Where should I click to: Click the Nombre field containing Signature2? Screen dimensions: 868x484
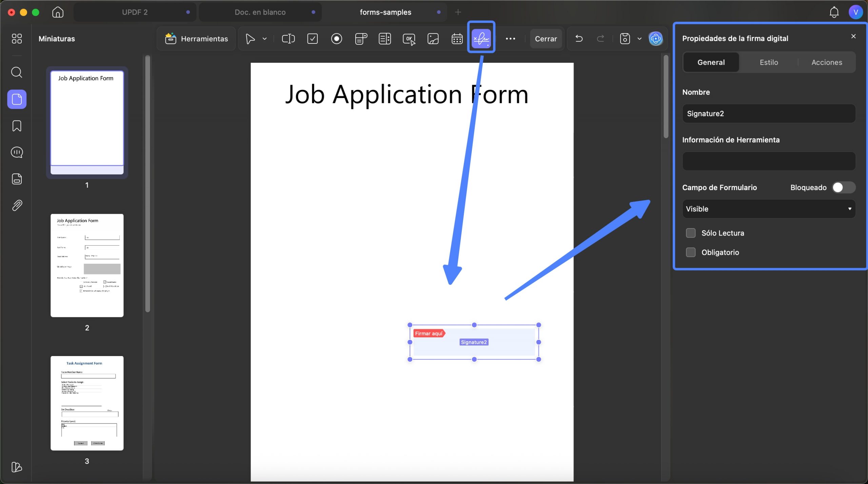coord(769,113)
